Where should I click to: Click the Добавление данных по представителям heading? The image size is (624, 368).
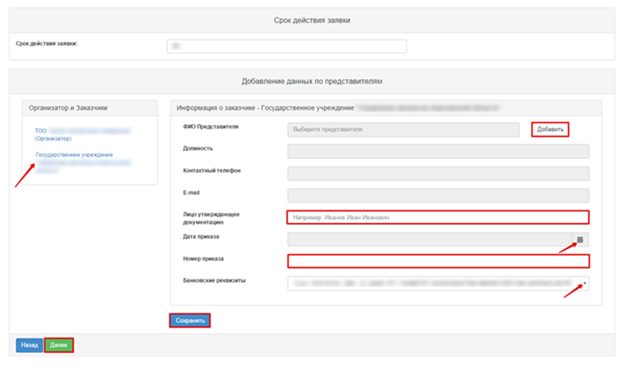(x=312, y=81)
